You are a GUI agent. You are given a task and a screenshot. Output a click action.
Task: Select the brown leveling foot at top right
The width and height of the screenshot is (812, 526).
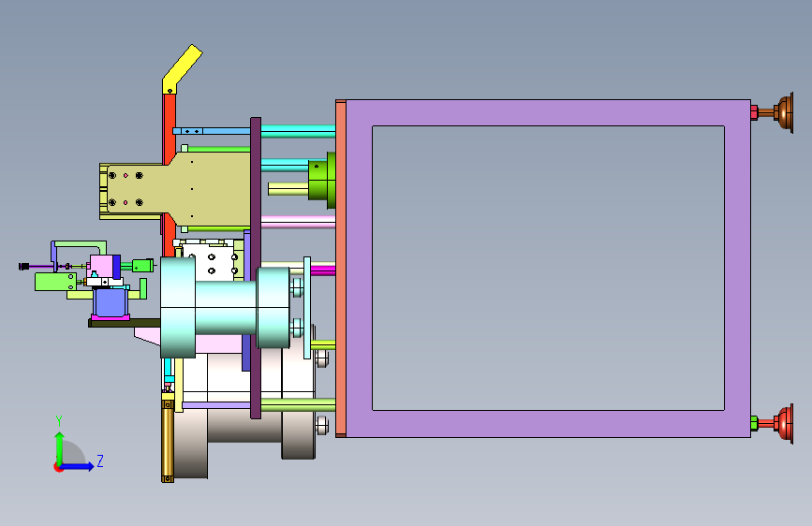(783, 112)
